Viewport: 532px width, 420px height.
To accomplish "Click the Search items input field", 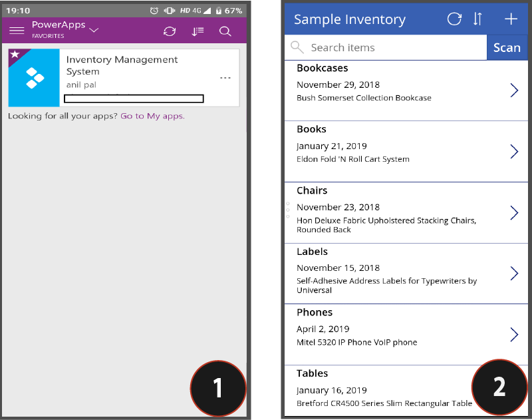I will click(386, 47).
